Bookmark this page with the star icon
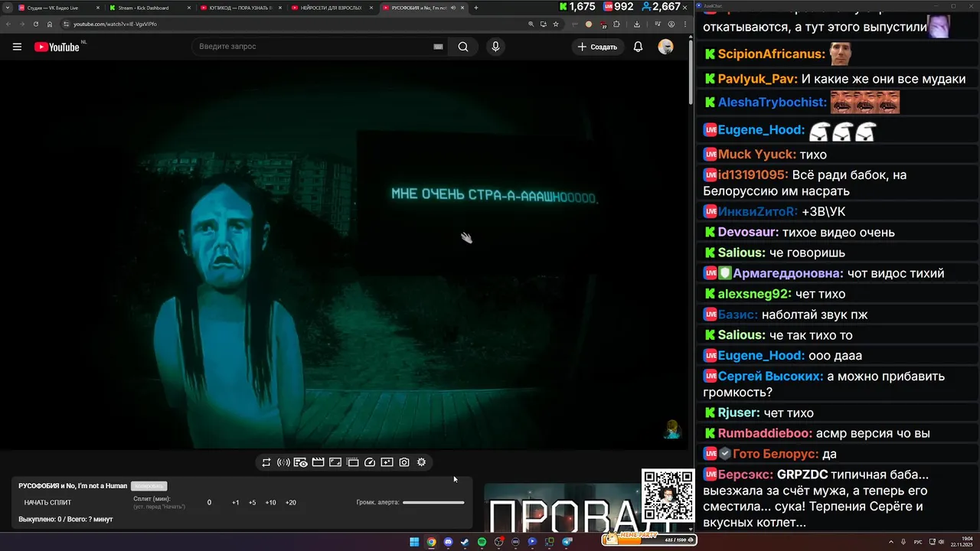This screenshot has height=551, width=980. click(556, 24)
